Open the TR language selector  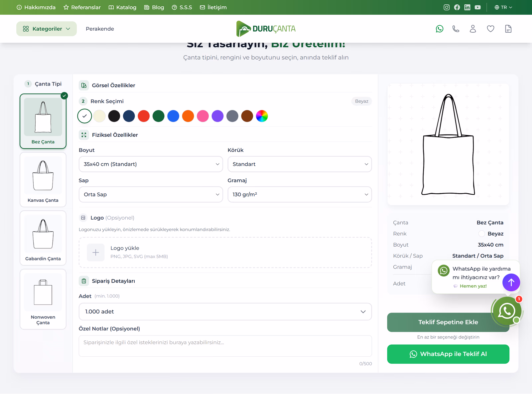pos(503,7)
